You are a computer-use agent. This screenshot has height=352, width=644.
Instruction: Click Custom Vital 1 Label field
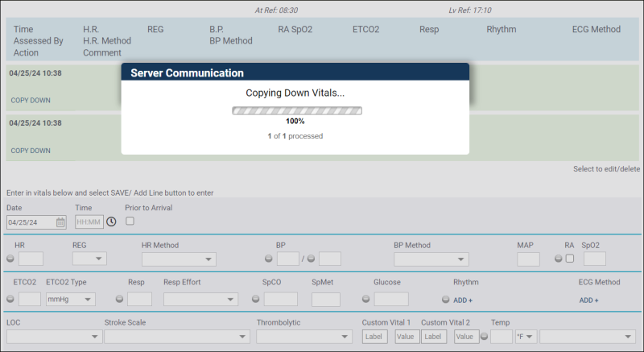374,337
